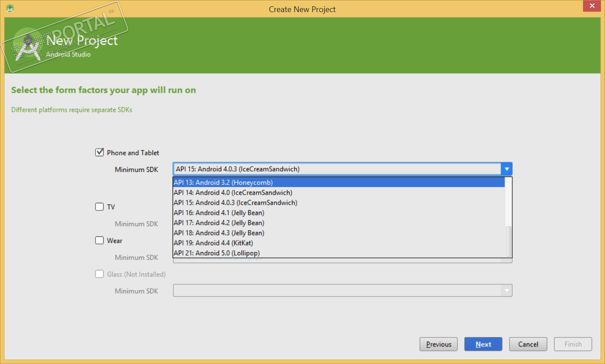Click the Android Studio icon in title bar
Image resolution: width=605 pixels, height=364 pixels.
(10, 9)
